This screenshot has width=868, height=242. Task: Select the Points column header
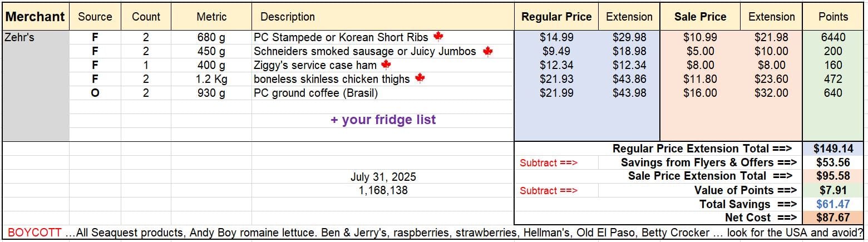click(x=833, y=17)
